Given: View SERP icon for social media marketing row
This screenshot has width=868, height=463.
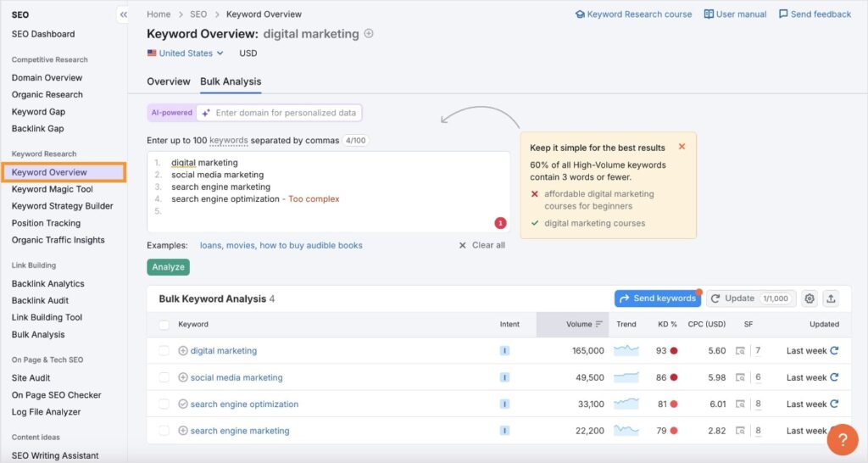Looking at the screenshot, I should pyautogui.click(x=740, y=377).
